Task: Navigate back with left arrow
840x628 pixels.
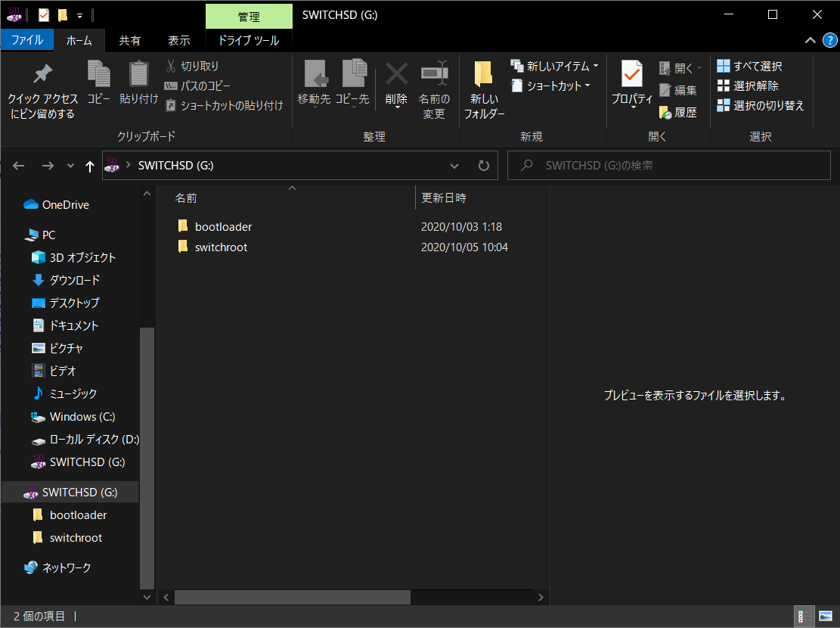Action: [x=19, y=166]
